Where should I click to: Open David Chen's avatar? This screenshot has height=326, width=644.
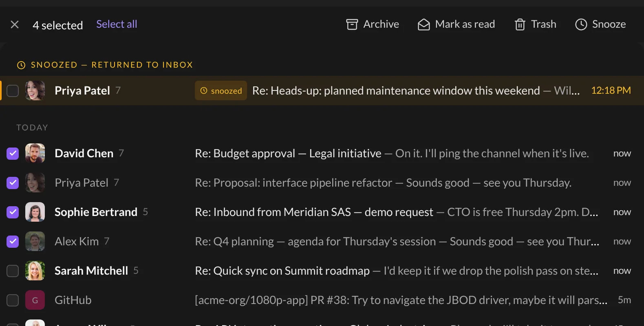[35, 153]
